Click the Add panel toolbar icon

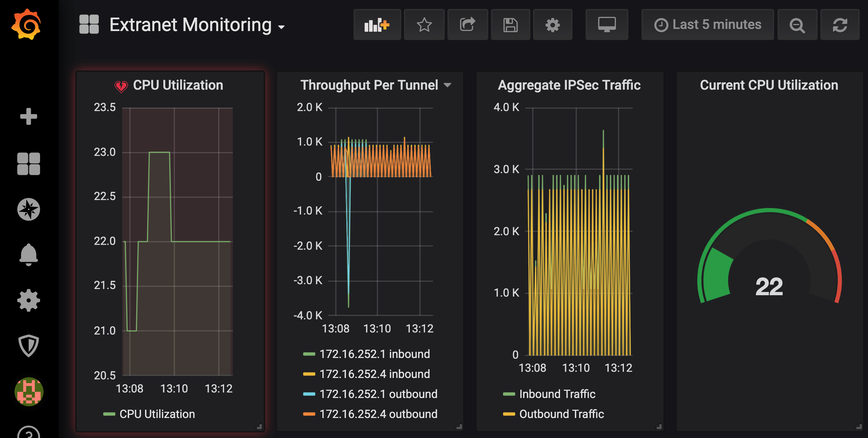pyautogui.click(x=377, y=25)
